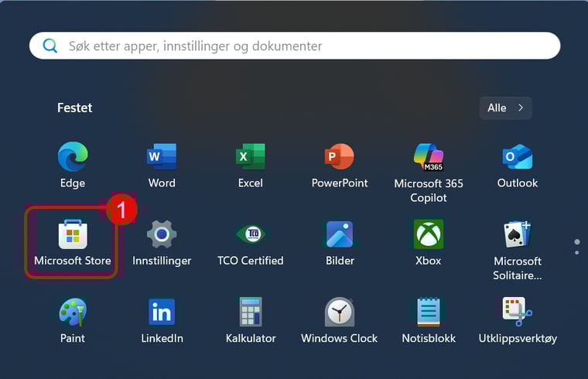Open the Paint app
588x379 pixels.
pos(73,320)
